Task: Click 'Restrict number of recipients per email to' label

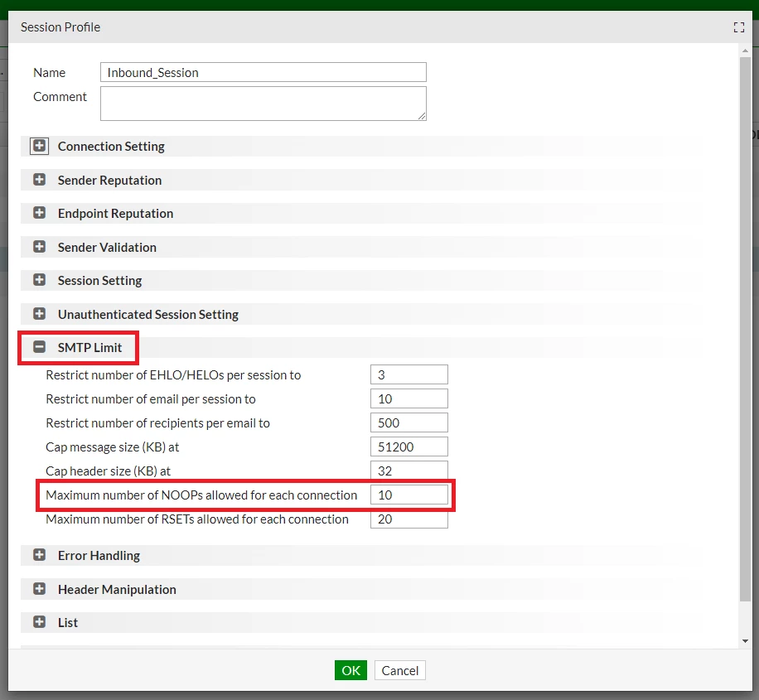Action: (157, 423)
